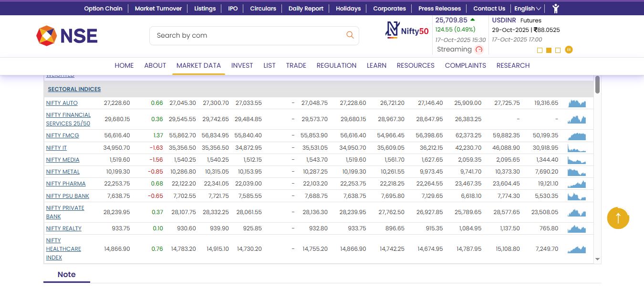Screen dimensions: 644x289
Task: Select the first ticker carousel indicator
Action: click(x=540, y=50)
